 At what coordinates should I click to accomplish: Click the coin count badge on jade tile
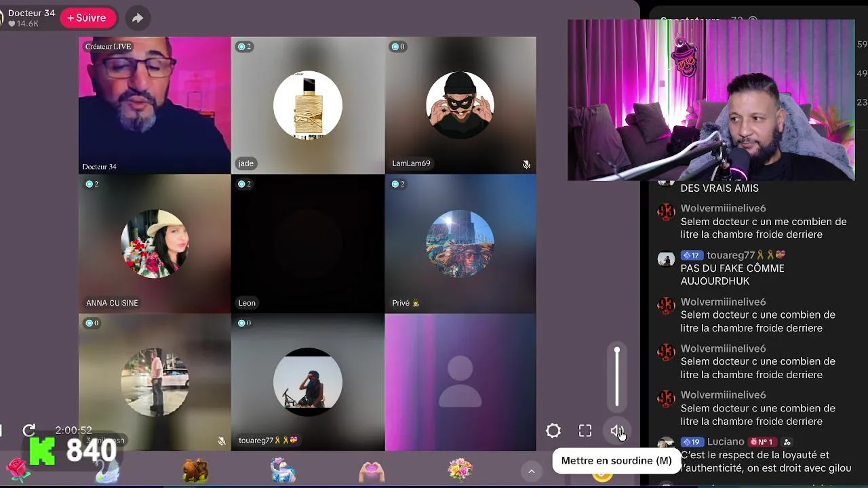(245, 47)
